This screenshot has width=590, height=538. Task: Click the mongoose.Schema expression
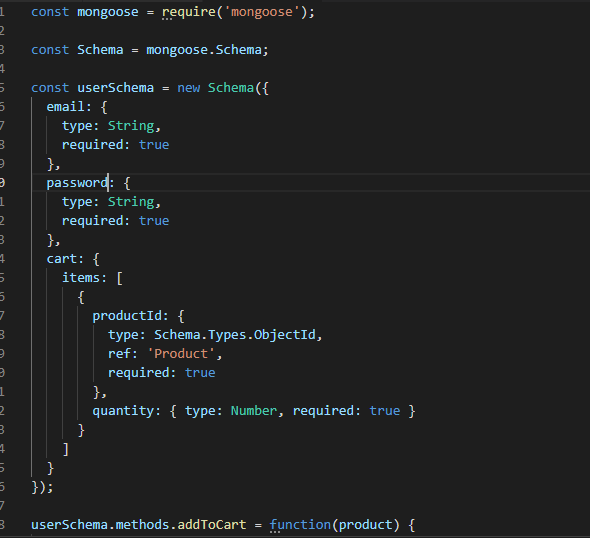coord(204,50)
